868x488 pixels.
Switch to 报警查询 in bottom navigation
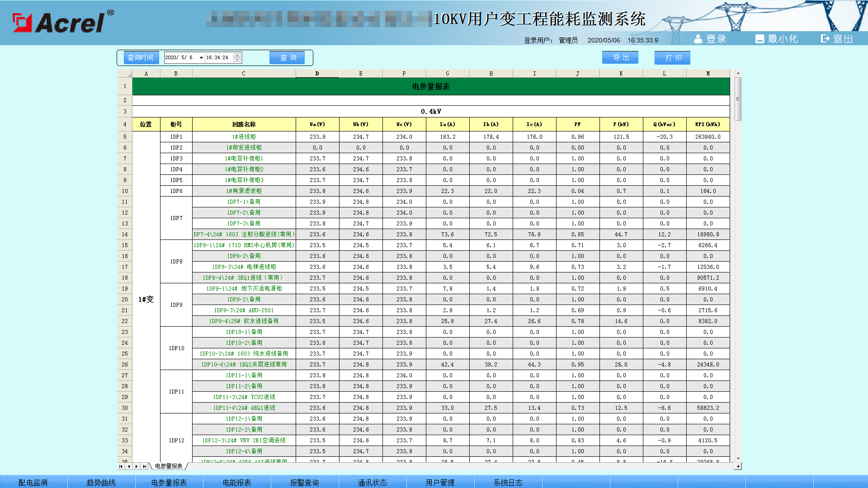click(304, 482)
